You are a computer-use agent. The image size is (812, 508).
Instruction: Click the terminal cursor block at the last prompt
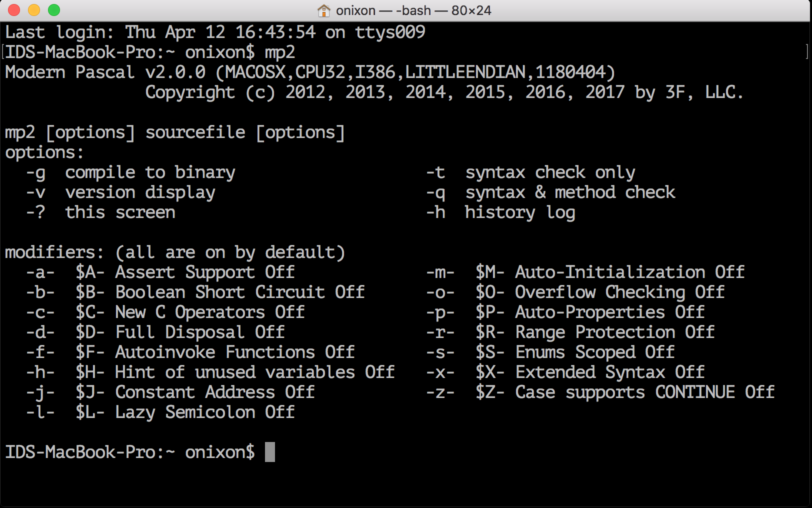(x=270, y=452)
